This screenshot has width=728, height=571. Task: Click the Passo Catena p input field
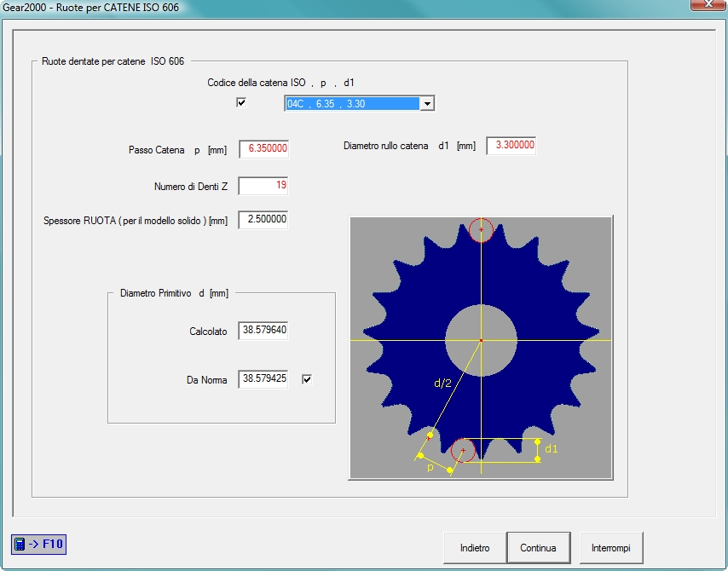coord(263,148)
